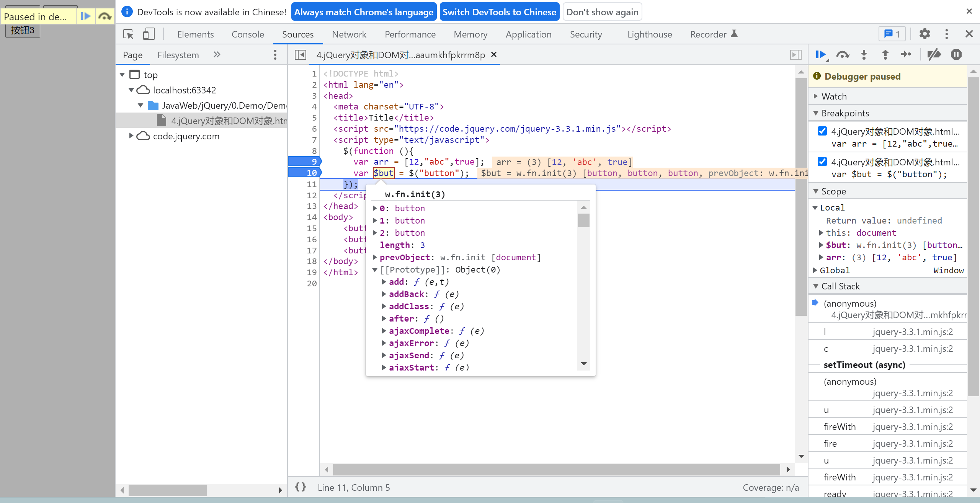Image resolution: width=980 pixels, height=503 pixels.
Task: Select the fire call stack frame
Action: pyautogui.click(x=888, y=443)
